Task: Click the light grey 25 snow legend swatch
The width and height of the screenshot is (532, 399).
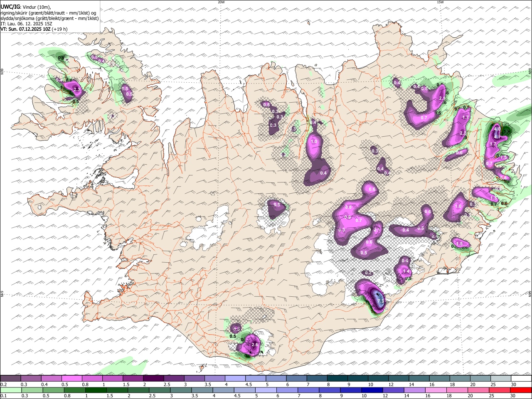Action: pos(500,379)
